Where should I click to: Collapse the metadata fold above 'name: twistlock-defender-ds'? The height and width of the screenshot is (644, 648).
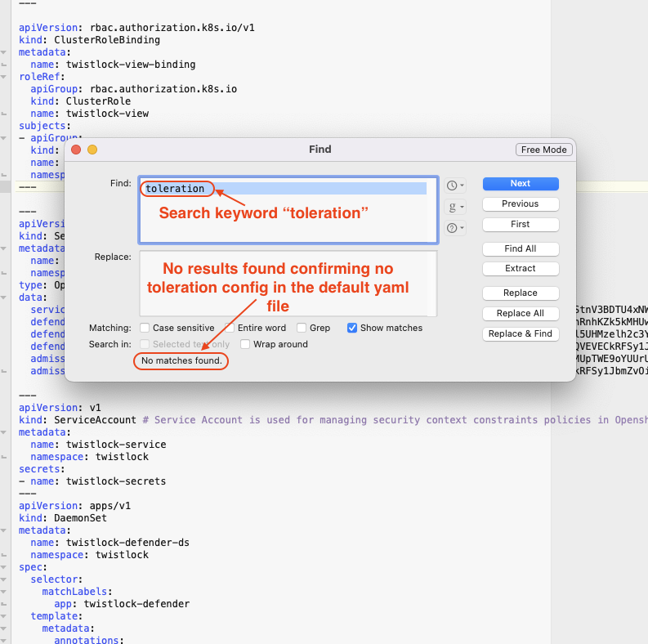pos(4,530)
